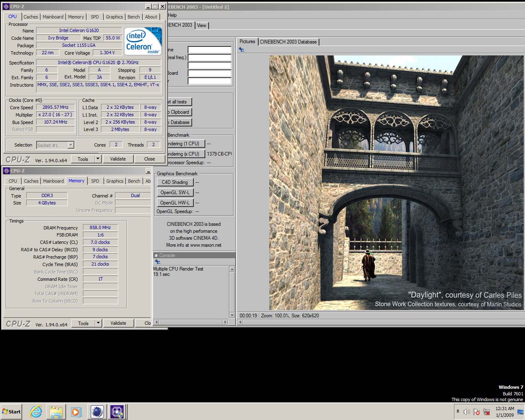
Task: Select the Pictures tab
Action: coord(247,41)
